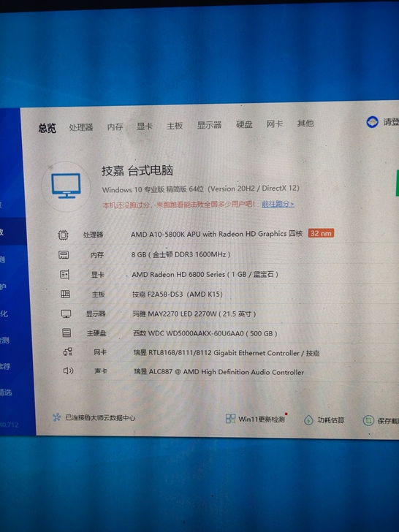Click the 处理器 row label
399x532 pixels.
[x=93, y=235]
